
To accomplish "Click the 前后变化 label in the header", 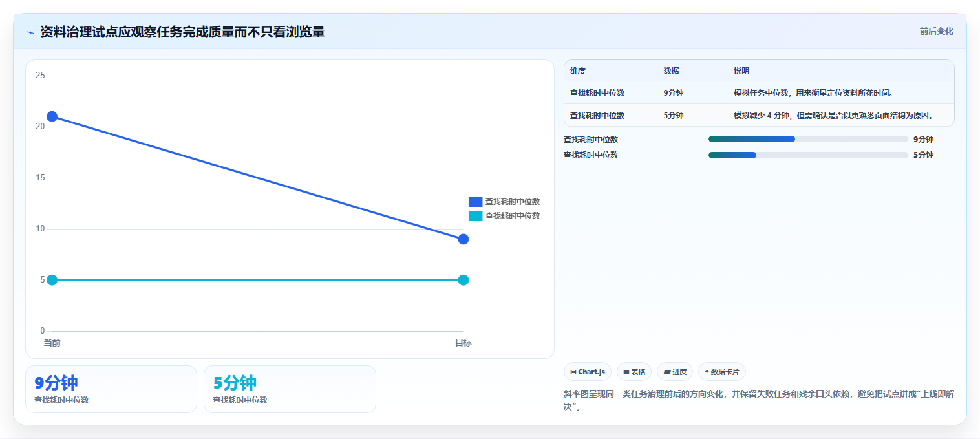I will (x=936, y=32).
